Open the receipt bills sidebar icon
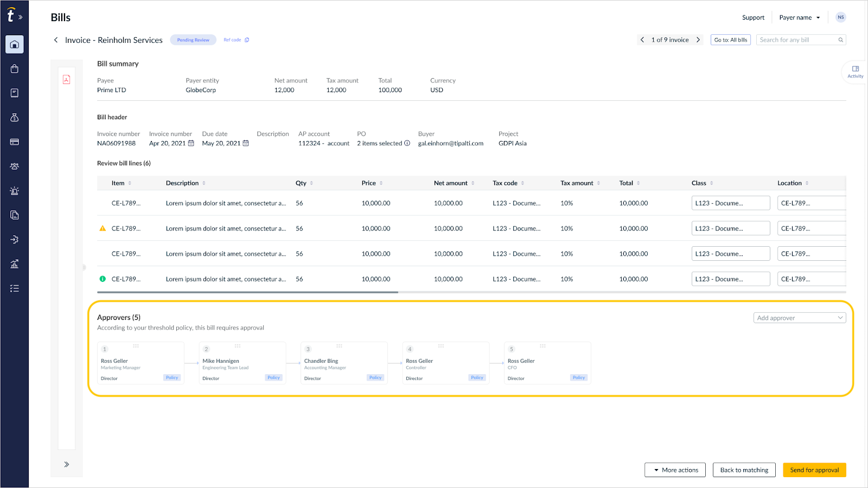The width and height of the screenshot is (868, 488). pyautogui.click(x=15, y=93)
